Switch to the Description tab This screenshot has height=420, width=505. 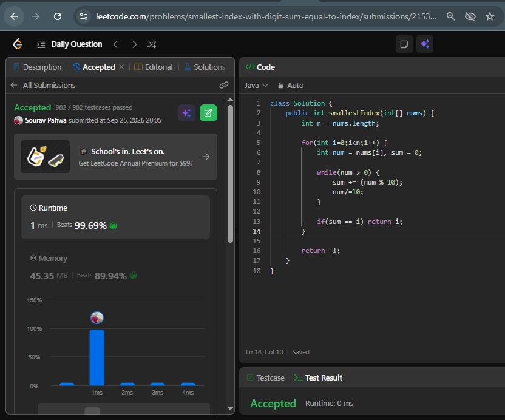click(38, 67)
